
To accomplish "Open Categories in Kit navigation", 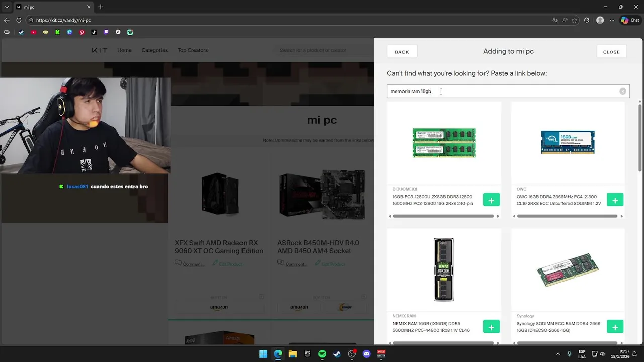I will point(154,50).
